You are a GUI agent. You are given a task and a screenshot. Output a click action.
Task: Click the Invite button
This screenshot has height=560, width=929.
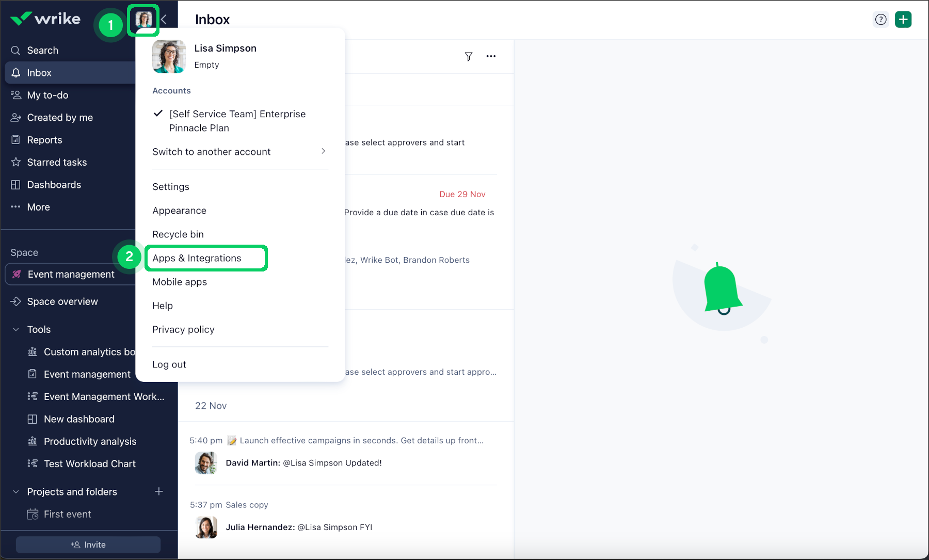point(88,544)
